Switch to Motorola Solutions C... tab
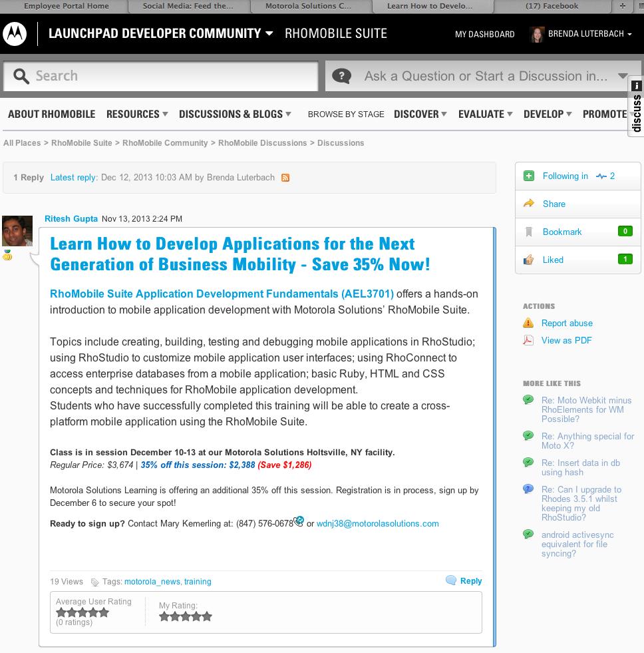 [310, 6]
